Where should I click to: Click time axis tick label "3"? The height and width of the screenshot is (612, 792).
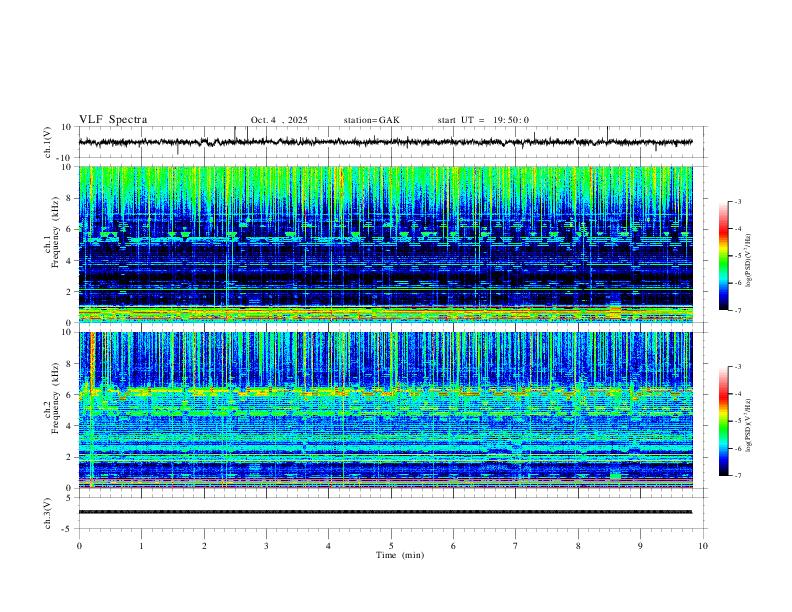pyautogui.click(x=266, y=546)
